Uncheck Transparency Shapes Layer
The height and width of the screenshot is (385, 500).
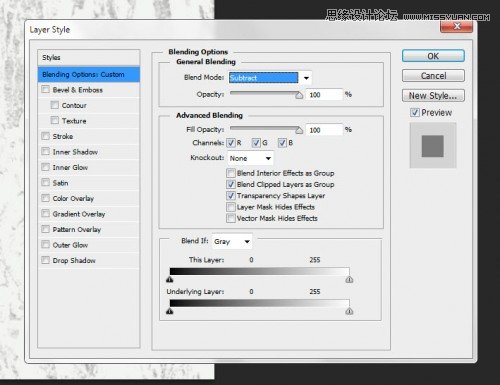click(x=231, y=196)
